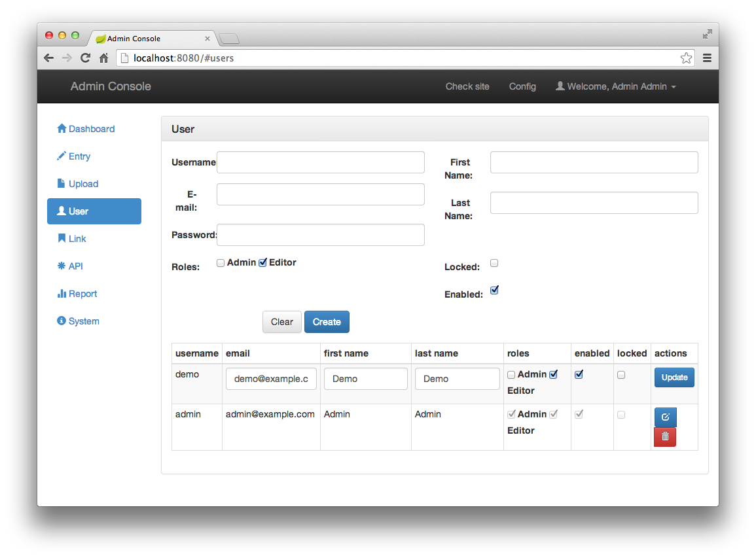Image resolution: width=756 pixels, height=558 pixels.
Task: Open Entry in the sidebar
Action: click(x=74, y=156)
